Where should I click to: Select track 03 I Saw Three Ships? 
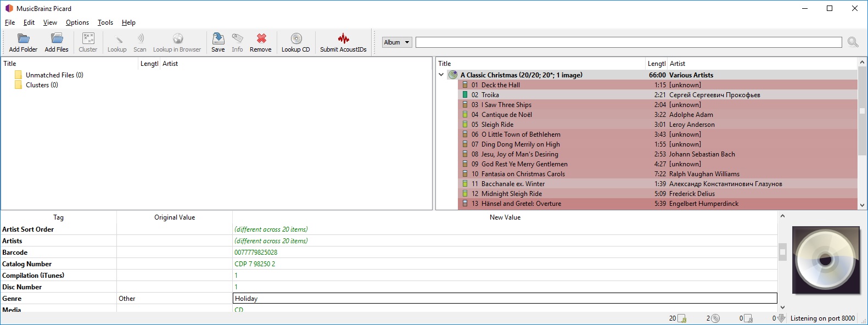pos(658,104)
